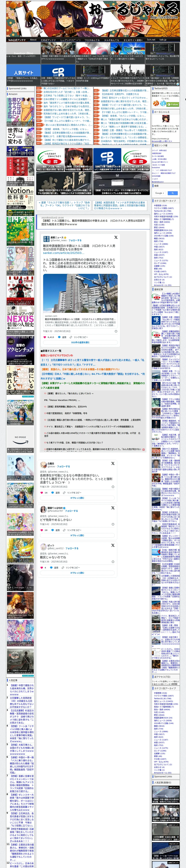Open category ウクライナ情勢 (1807) link
Image resolution: width=186 pixels, height=868 pixels.
click(164, 208)
